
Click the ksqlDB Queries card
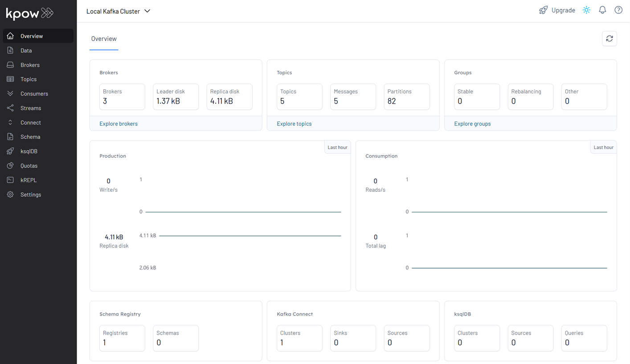click(x=584, y=338)
